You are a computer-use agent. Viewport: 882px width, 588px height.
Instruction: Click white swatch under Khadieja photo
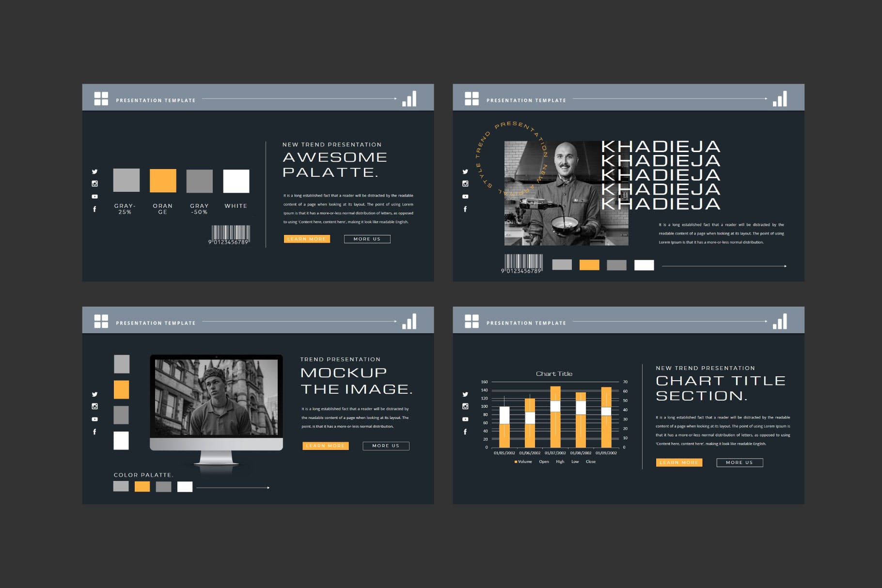pyautogui.click(x=644, y=265)
